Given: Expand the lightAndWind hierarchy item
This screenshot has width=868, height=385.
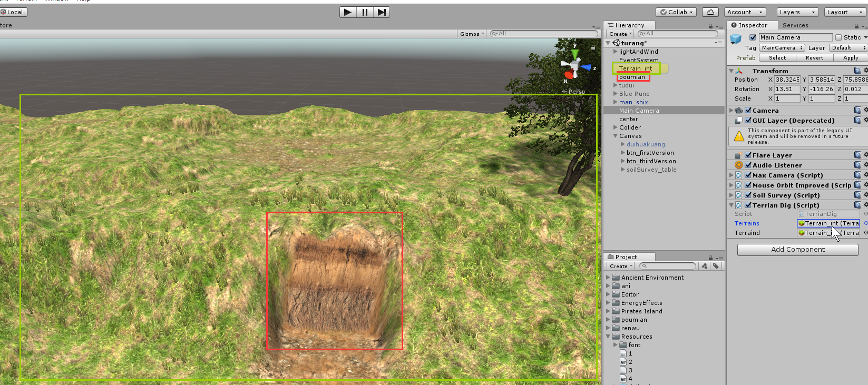Looking at the screenshot, I should [x=615, y=52].
